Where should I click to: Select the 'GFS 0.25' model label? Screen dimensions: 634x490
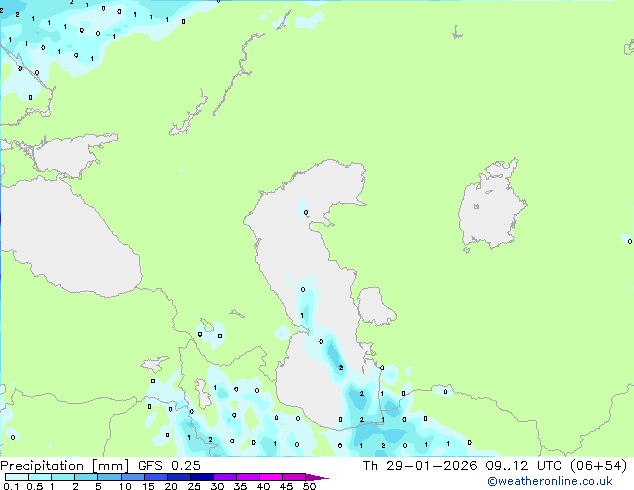coord(169,466)
